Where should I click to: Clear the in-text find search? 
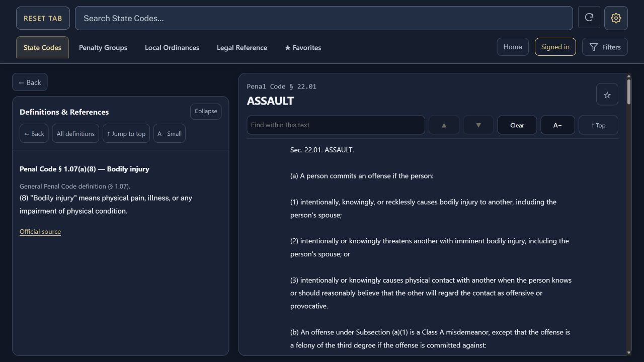(x=517, y=125)
